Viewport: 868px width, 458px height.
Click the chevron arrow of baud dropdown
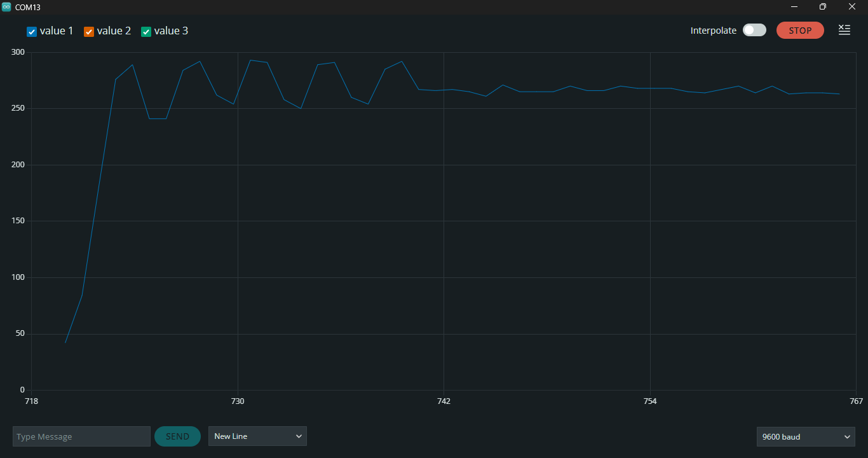pyautogui.click(x=846, y=437)
